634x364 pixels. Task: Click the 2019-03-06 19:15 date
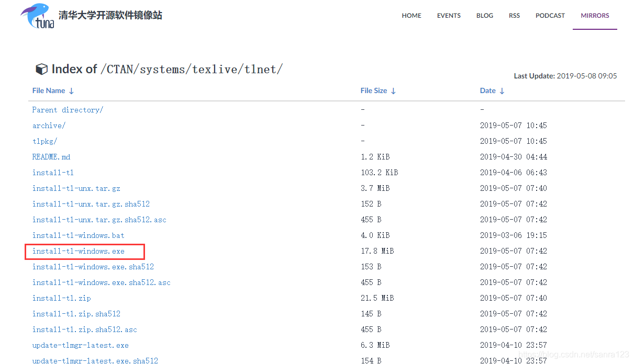coord(513,235)
